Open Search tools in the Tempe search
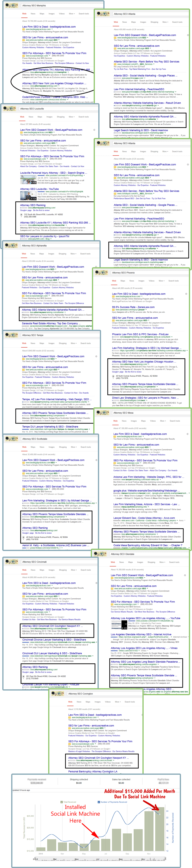 click(x=86, y=343)
